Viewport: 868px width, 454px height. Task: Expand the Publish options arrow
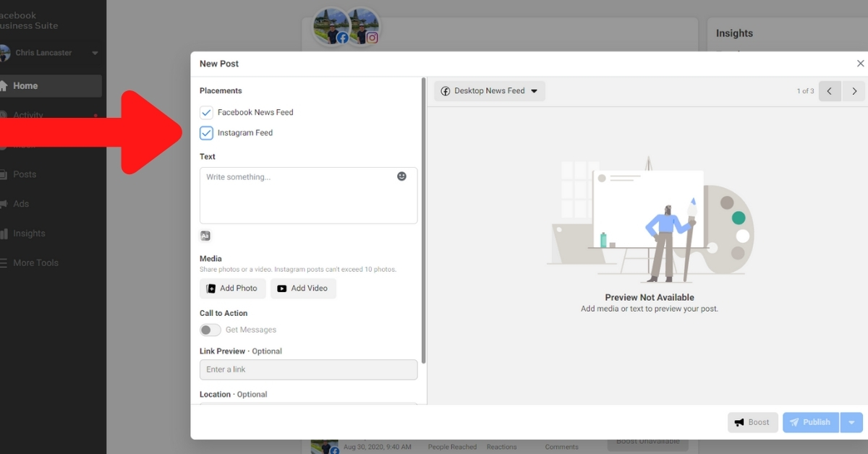click(x=851, y=422)
